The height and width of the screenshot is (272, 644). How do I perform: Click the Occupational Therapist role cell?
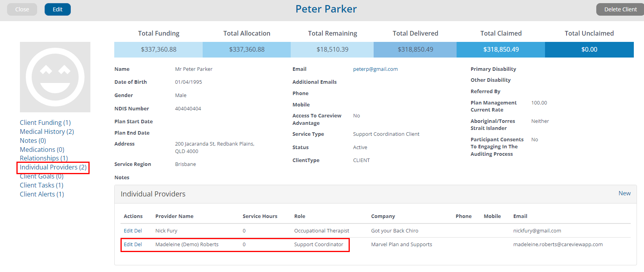(322, 231)
